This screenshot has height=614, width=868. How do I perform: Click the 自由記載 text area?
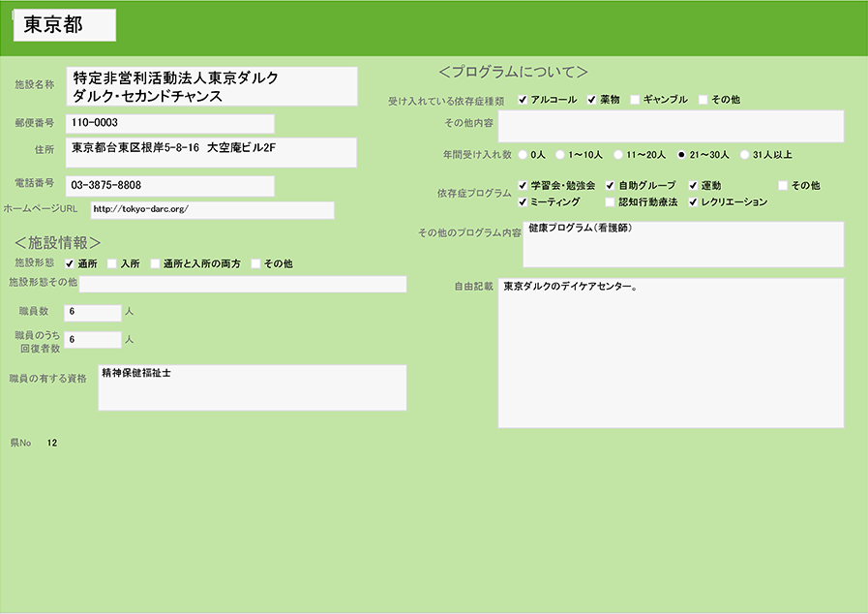tap(670, 353)
